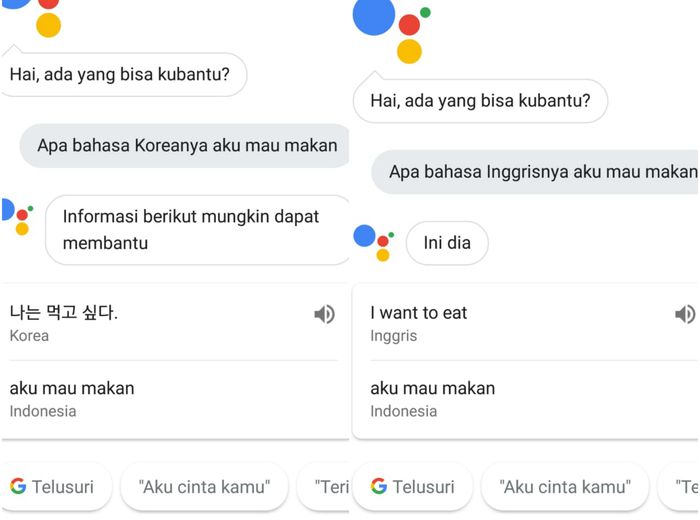The height and width of the screenshot is (520, 700).
Task: Tap Google G icon in left Telusuri chip
Action: [x=18, y=486]
